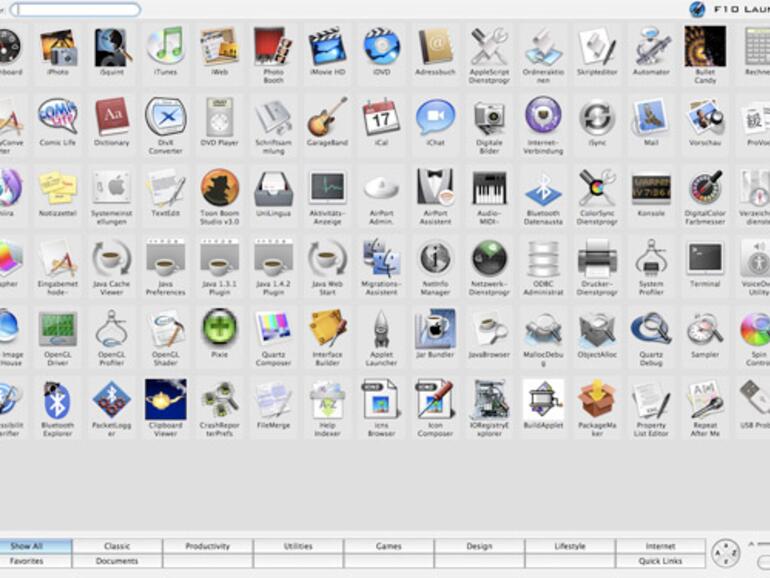
Task: Launch Property List Editor
Action: 651,399
